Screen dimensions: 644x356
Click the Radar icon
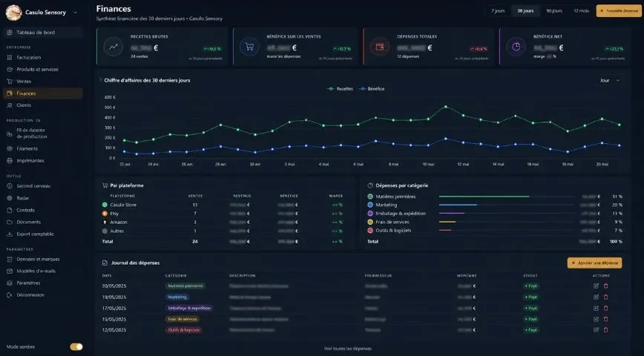10,198
